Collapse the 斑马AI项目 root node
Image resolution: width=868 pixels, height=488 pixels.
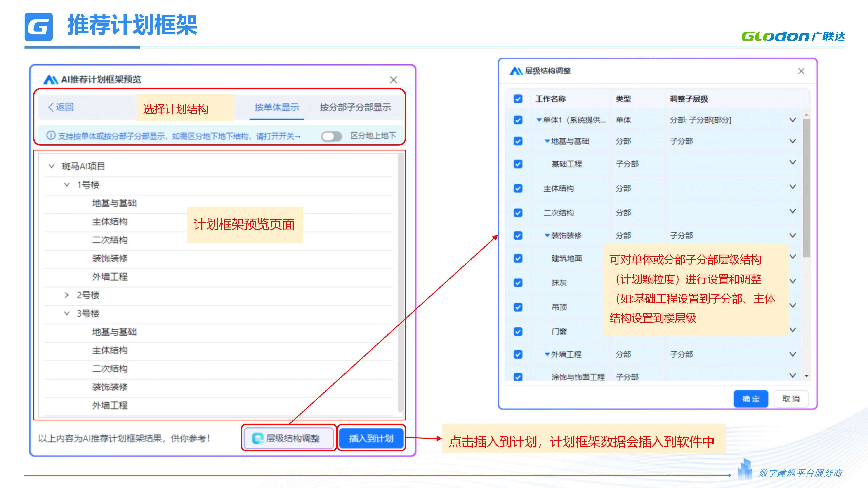52,166
